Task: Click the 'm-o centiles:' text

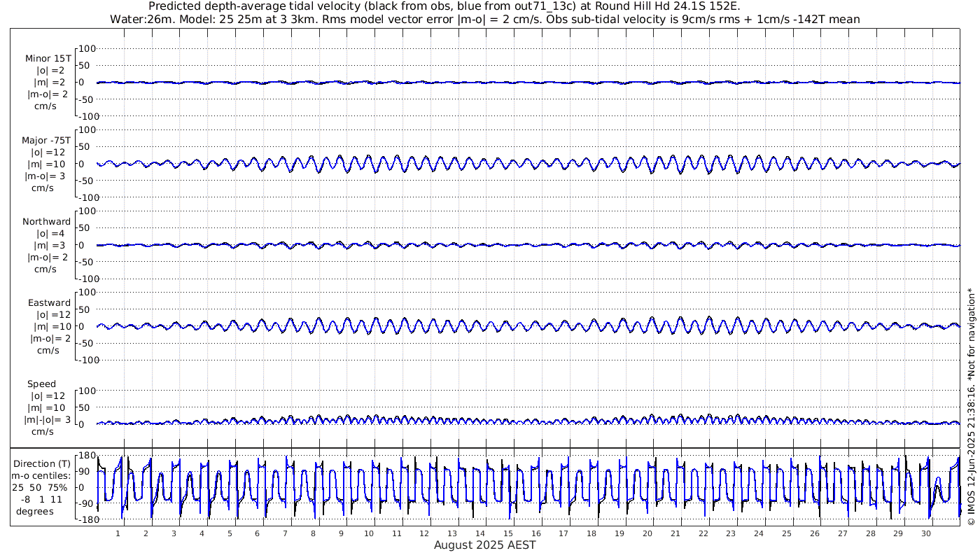Action: pos(41,476)
